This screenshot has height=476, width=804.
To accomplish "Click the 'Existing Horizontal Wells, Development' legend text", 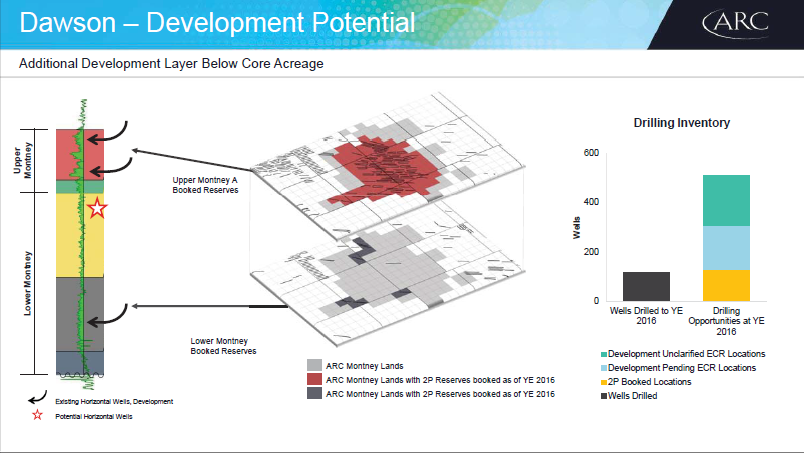I will [x=114, y=402].
